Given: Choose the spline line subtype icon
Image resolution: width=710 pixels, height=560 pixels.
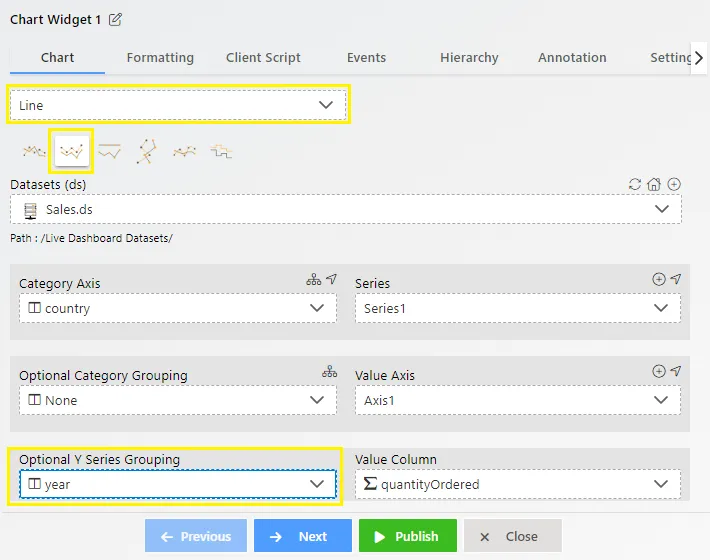Looking at the screenshot, I should pos(184,151).
